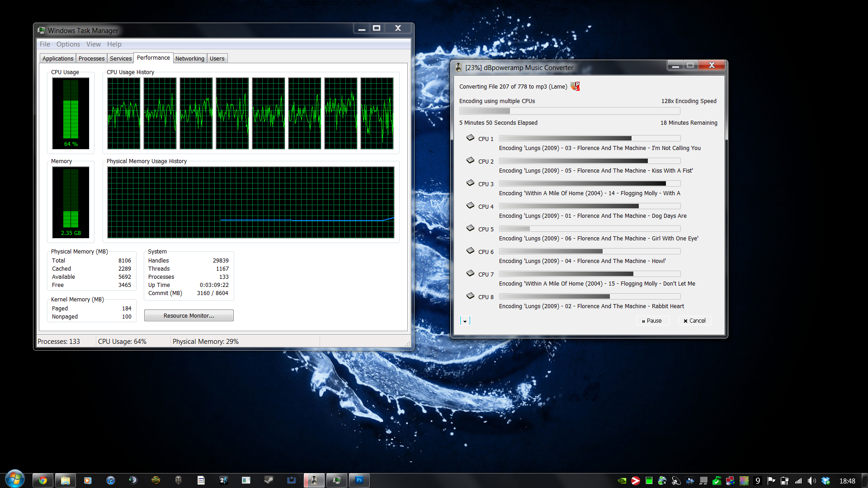Switch to the Processes tab

click(91, 59)
